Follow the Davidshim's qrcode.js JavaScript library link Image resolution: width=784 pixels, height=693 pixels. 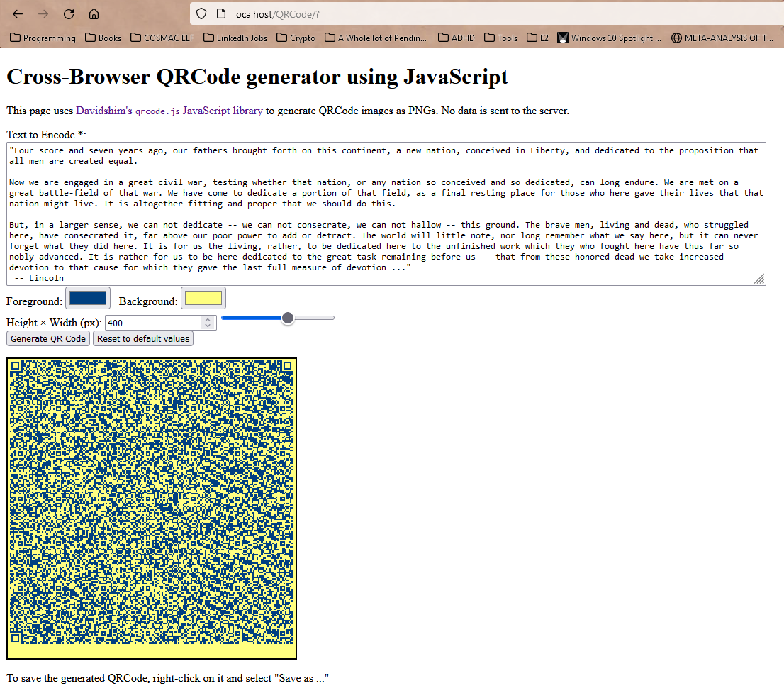[169, 111]
